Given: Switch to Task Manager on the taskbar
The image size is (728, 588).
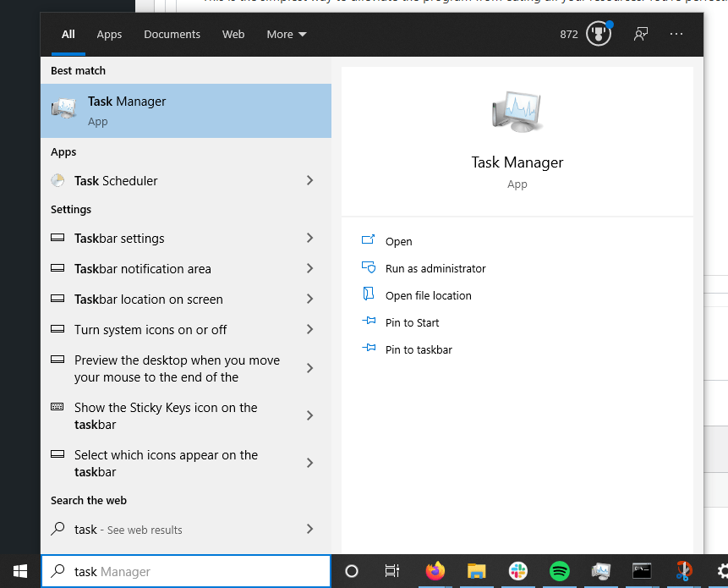Looking at the screenshot, I should pyautogui.click(x=600, y=571).
